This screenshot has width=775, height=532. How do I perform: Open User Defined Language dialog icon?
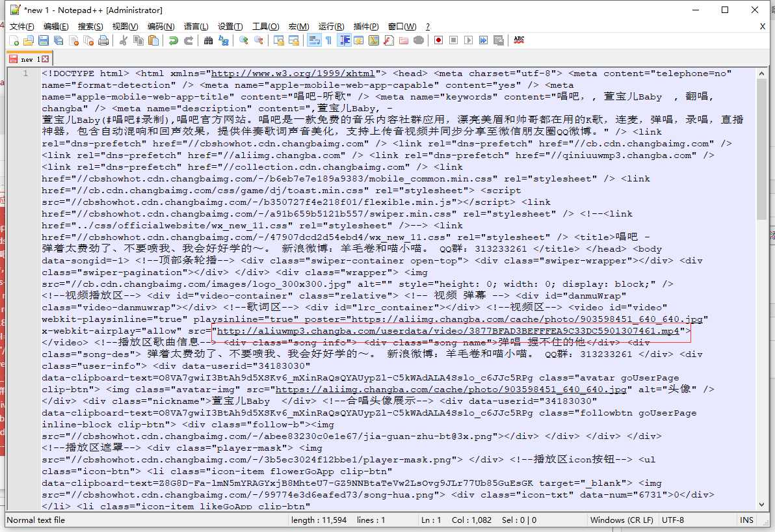(359, 40)
